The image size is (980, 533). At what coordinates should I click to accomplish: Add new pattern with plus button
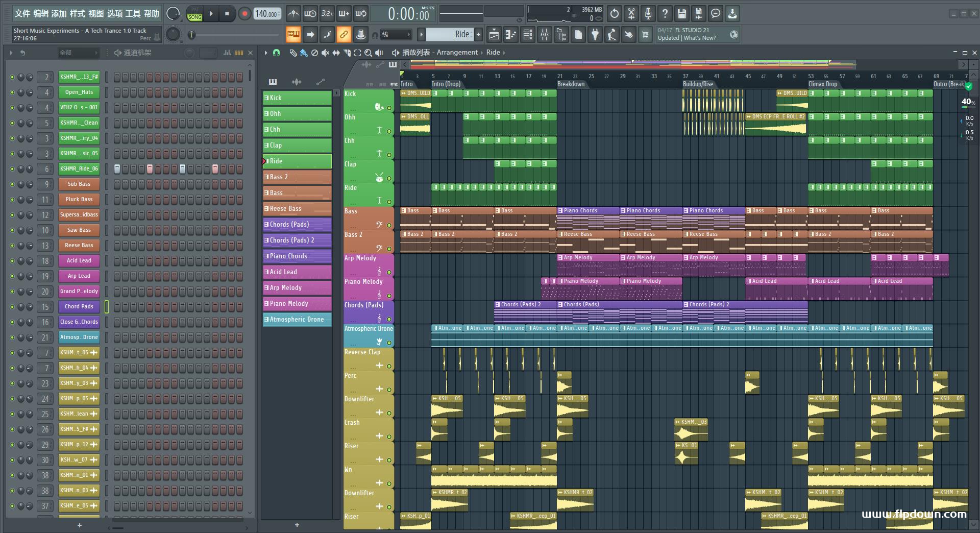point(478,35)
